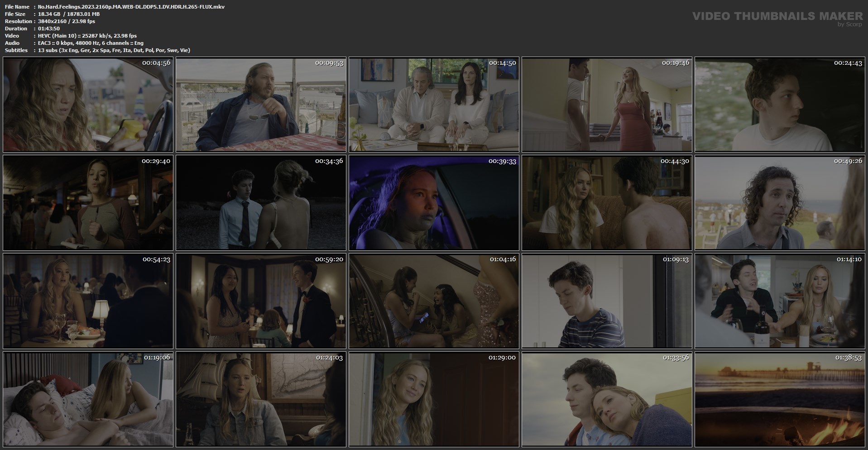Click the File Size label
Screen dimensions: 868x450
[15, 14]
